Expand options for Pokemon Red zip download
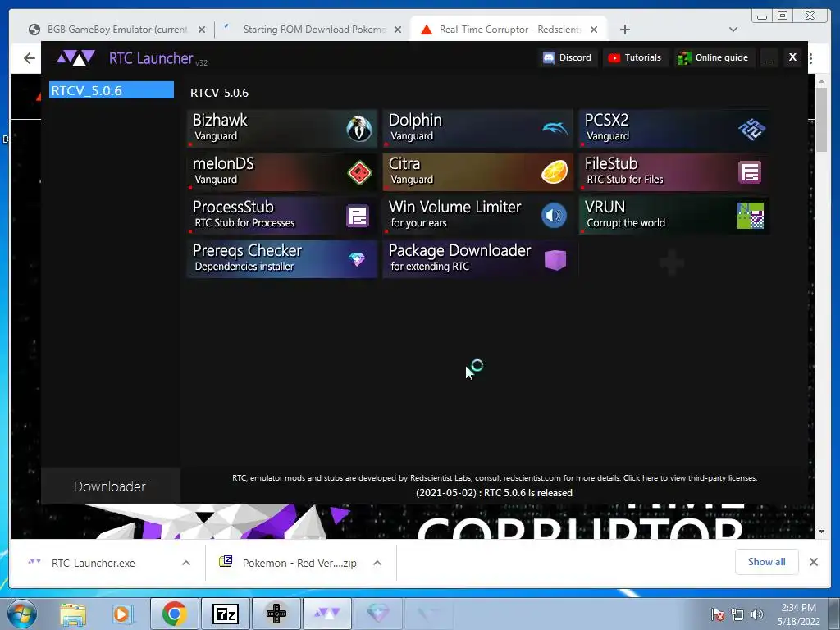The height and width of the screenshot is (630, 840). (x=377, y=563)
